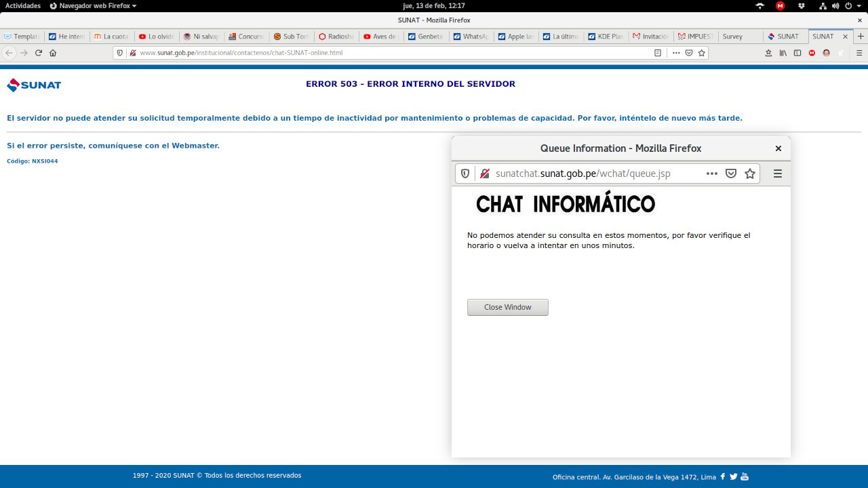Image resolution: width=868 pixels, height=488 pixels.
Task: Open the page actions three-dot menu
Action: 676,52
